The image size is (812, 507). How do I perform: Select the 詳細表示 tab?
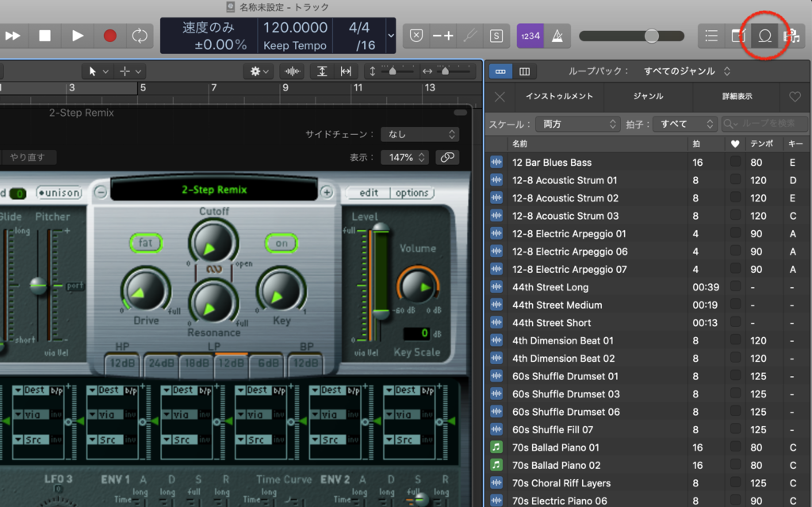point(737,97)
